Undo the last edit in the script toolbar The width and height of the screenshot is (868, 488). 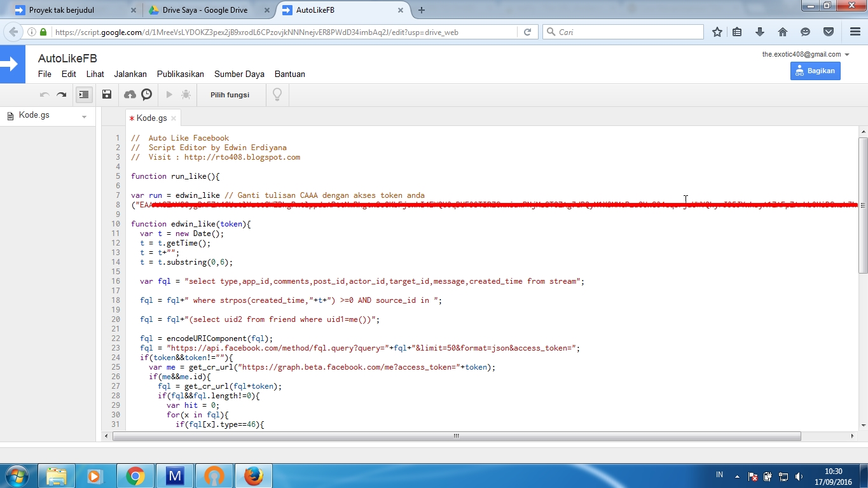click(x=45, y=95)
